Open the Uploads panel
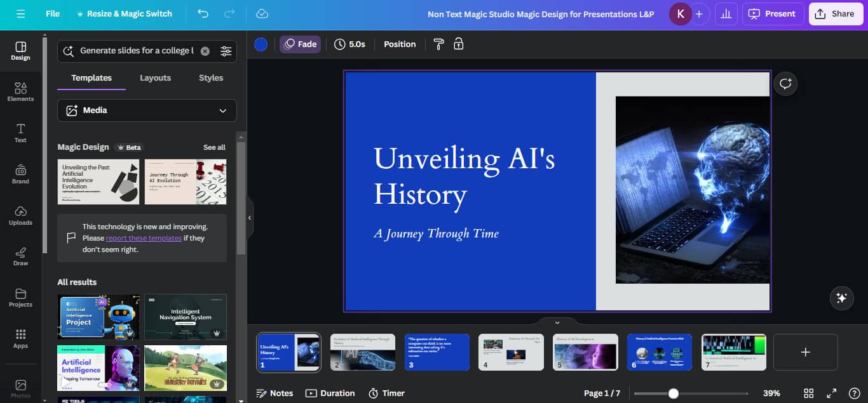The height and width of the screenshot is (403, 868). click(x=20, y=216)
